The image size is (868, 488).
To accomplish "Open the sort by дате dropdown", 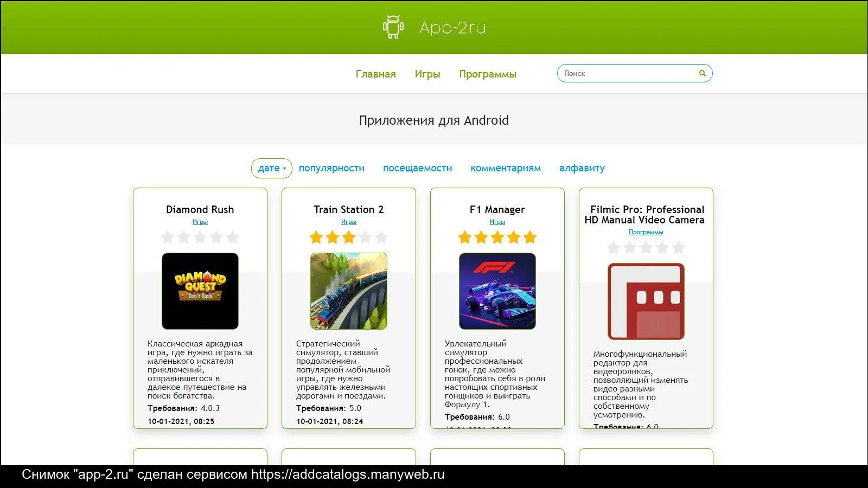I will tap(272, 168).
